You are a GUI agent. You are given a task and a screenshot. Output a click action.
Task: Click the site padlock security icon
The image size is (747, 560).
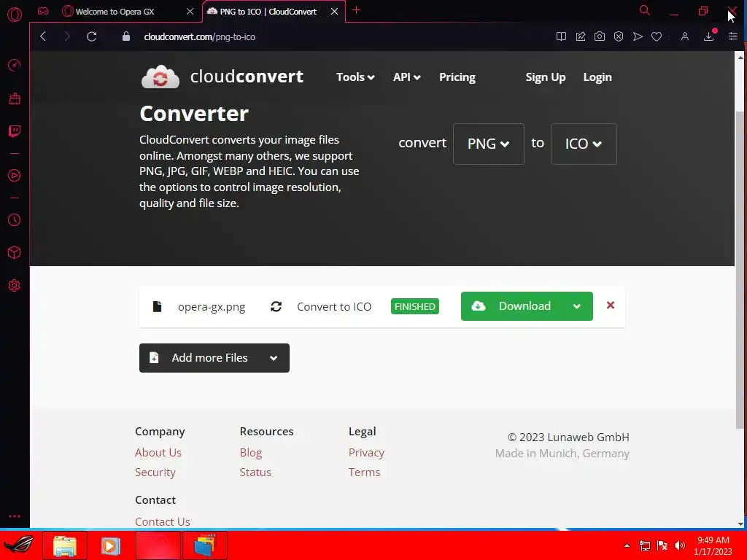click(125, 36)
